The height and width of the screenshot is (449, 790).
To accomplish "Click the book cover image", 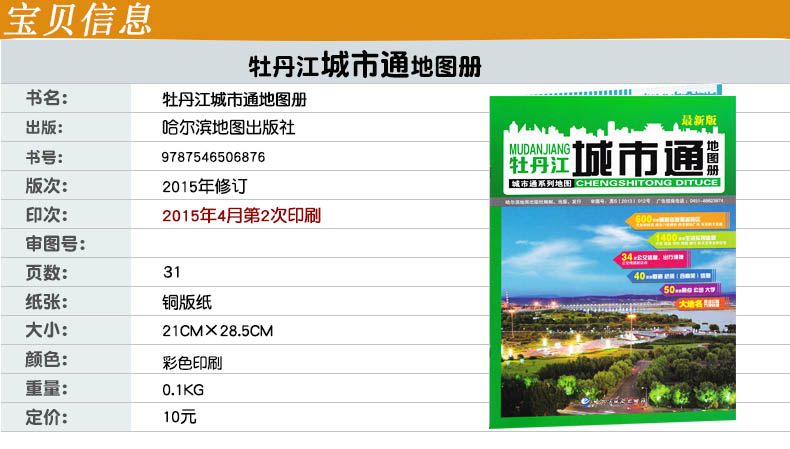I will coord(613,260).
